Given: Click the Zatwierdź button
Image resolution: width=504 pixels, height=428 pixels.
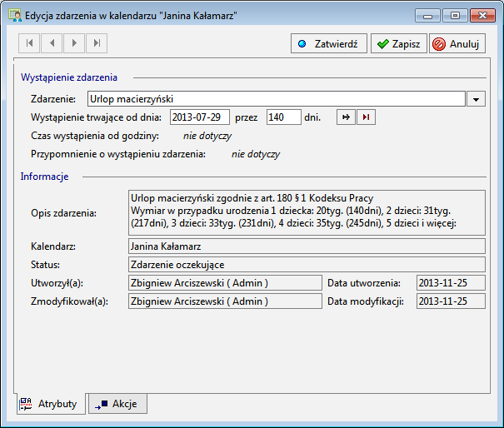Looking at the screenshot, I should coord(329,43).
